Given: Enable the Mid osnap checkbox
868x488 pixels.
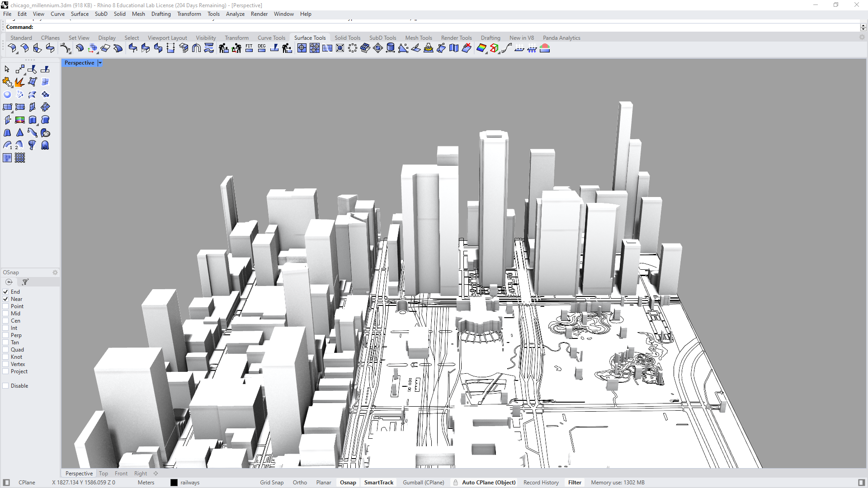Looking at the screenshot, I should tap(6, 314).
